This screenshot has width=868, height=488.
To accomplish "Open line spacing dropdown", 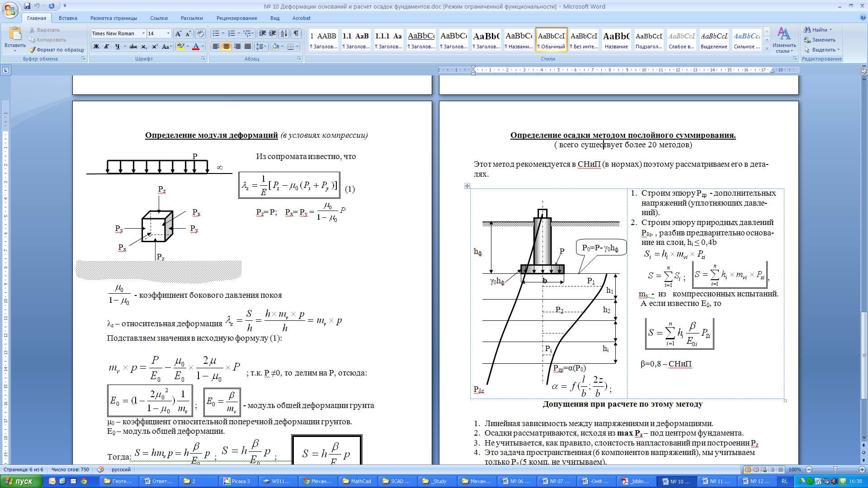I will click(261, 47).
